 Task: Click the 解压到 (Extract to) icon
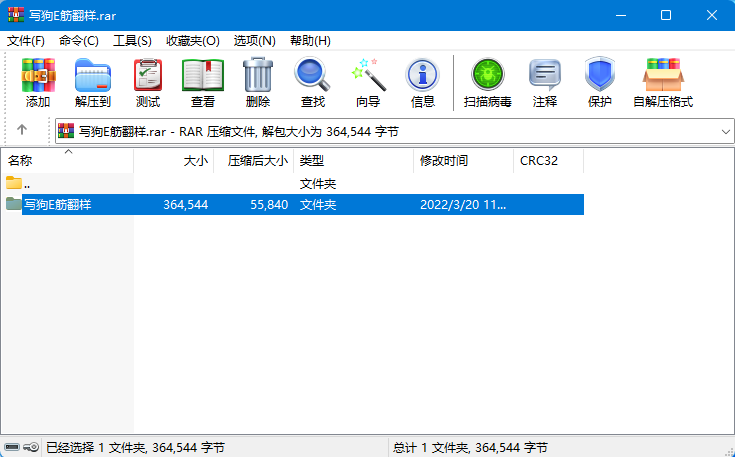click(93, 75)
